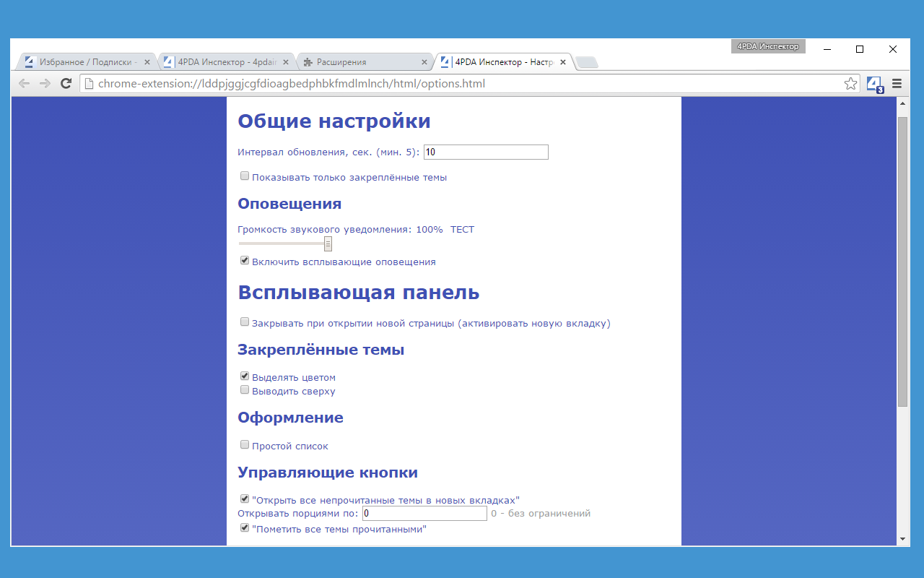Reload the options page
Image resolution: width=924 pixels, height=578 pixels.
66,83
